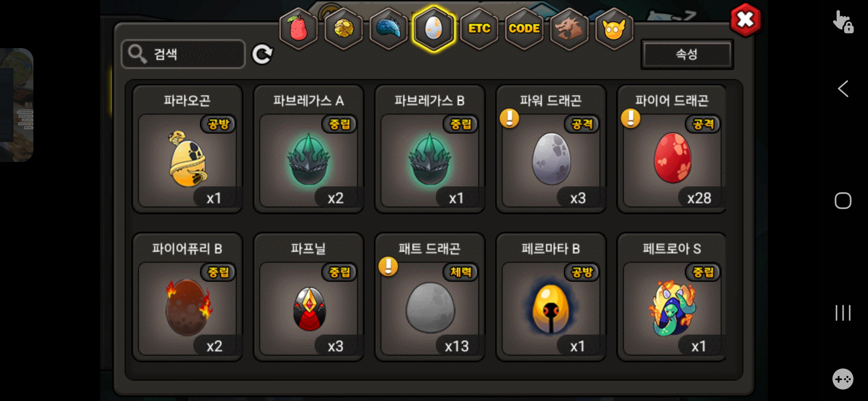Select the brown dragon head tab
This screenshot has width=868, height=401.
(x=569, y=29)
